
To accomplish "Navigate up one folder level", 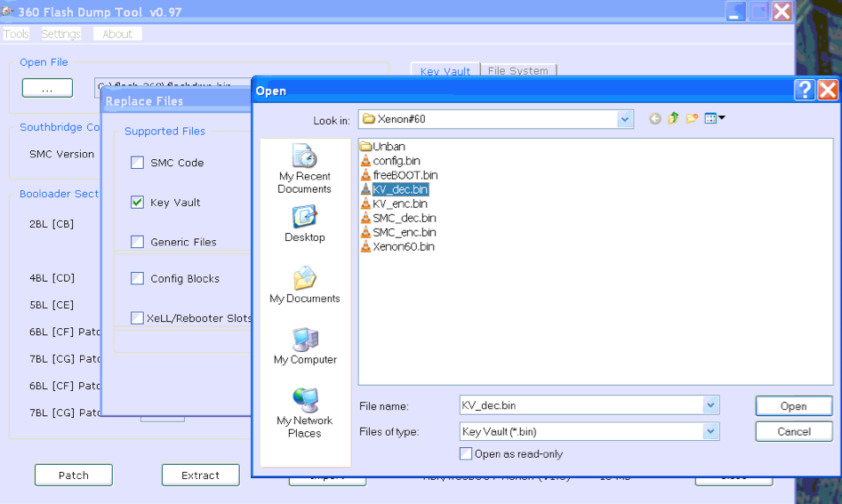I will point(673,119).
